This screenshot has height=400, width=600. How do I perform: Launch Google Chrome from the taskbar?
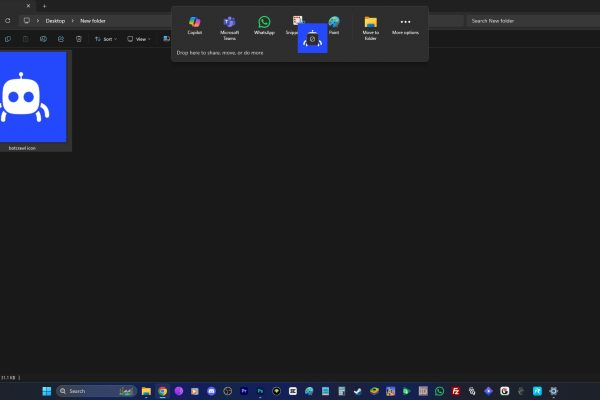163,391
